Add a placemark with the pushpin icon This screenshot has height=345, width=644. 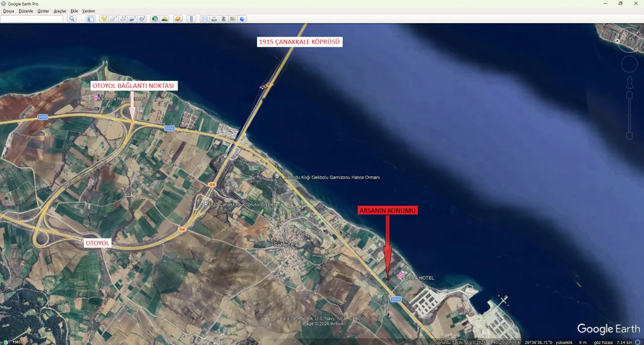[x=104, y=19]
